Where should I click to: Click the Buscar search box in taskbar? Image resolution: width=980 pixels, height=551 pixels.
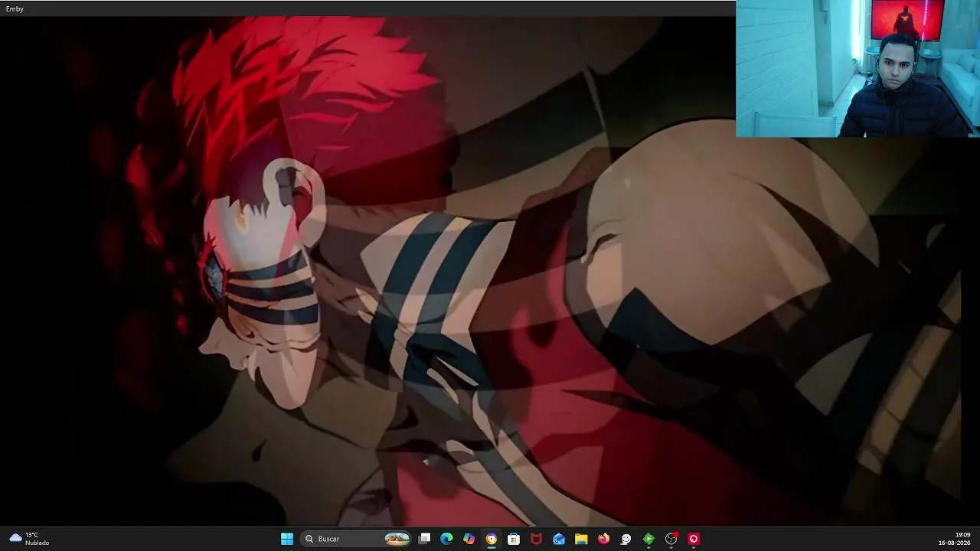click(357, 539)
